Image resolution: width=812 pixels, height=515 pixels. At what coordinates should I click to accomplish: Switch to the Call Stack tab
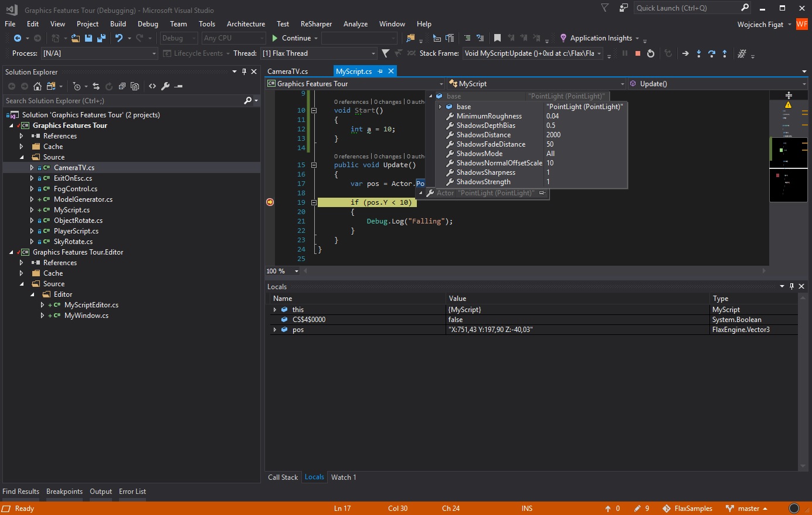click(x=283, y=477)
